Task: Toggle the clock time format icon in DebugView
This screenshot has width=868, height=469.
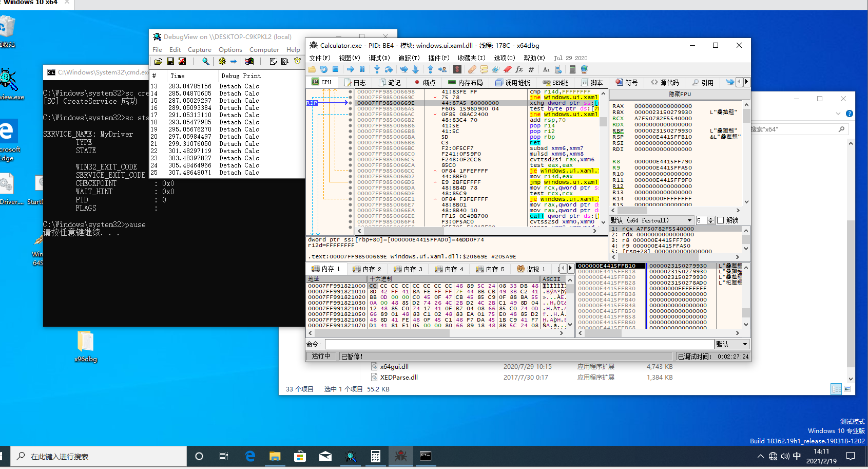Action: pos(297,62)
